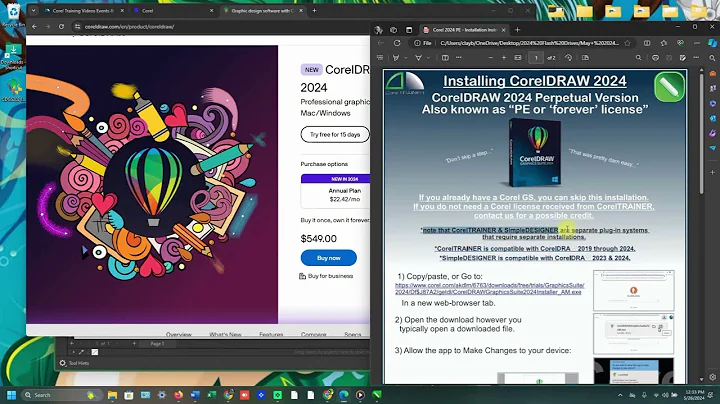Open site information icon in Chrome address bar

(77, 27)
